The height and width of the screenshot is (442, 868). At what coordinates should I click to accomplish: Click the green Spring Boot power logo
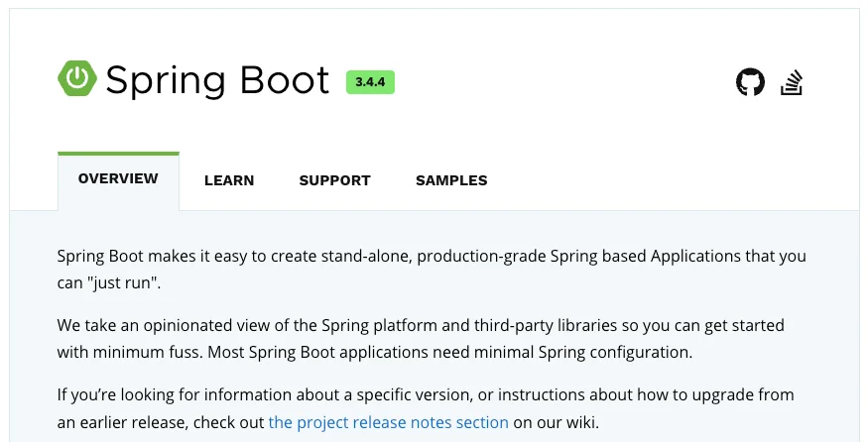(x=77, y=78)
